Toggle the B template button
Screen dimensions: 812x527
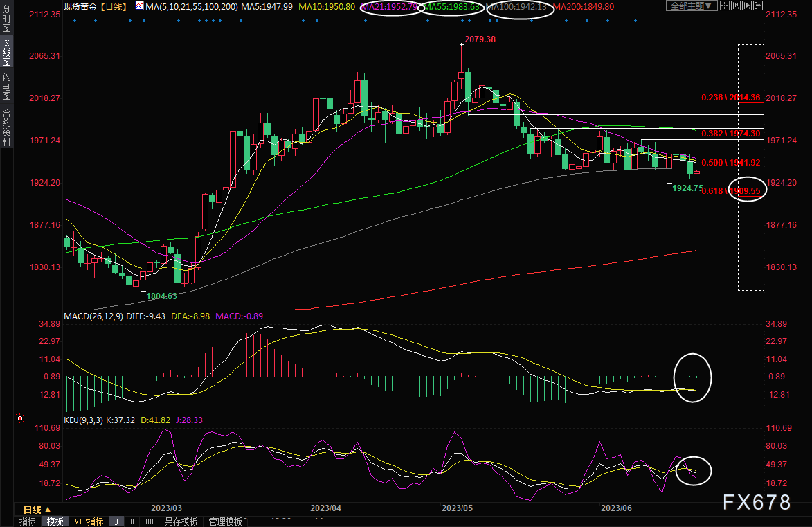pos(132,521)
